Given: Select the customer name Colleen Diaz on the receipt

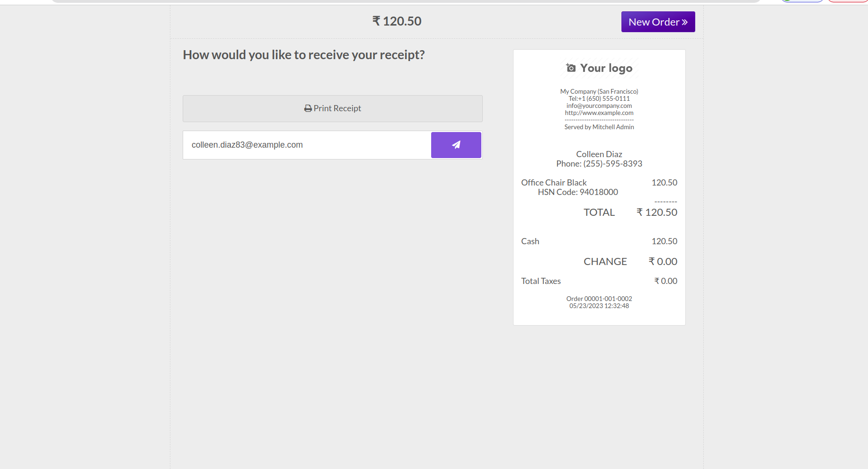Looking at the screenshot, I should pos(599,154).
